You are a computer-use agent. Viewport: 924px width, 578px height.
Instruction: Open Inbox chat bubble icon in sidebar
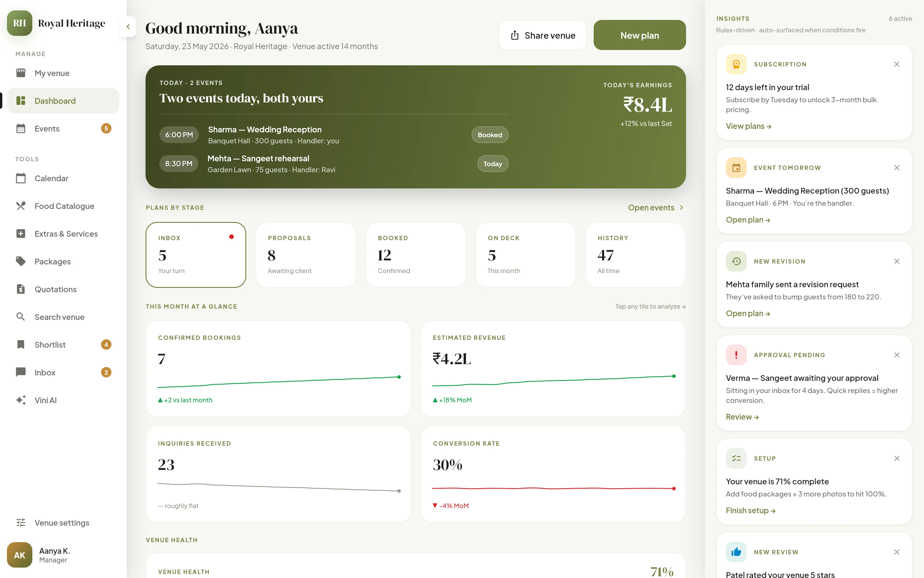(21, 372)
